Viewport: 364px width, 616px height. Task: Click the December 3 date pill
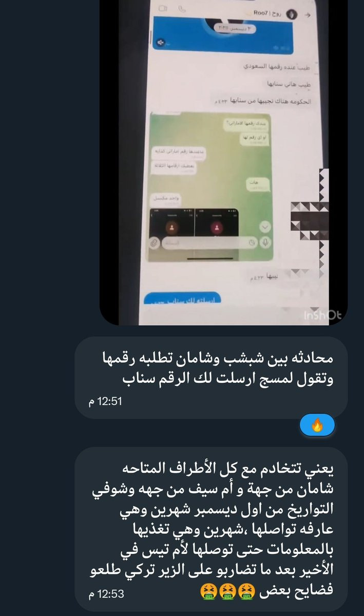click(235, 28)
